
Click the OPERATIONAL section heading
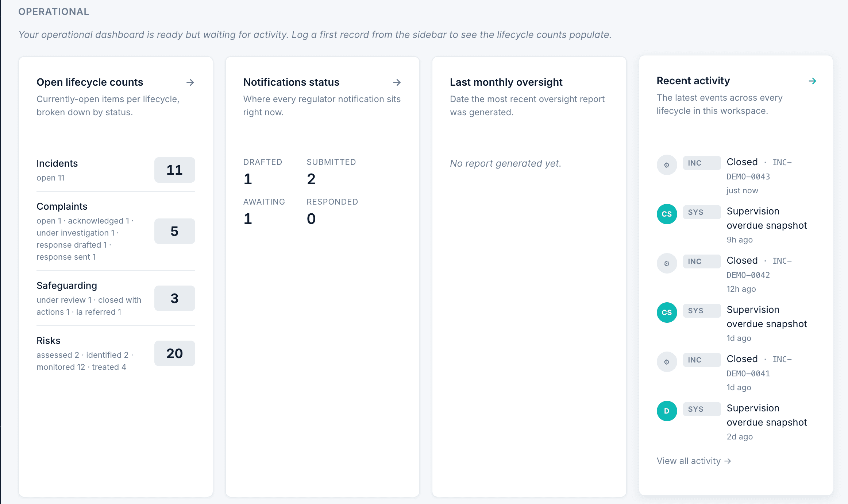54,12
